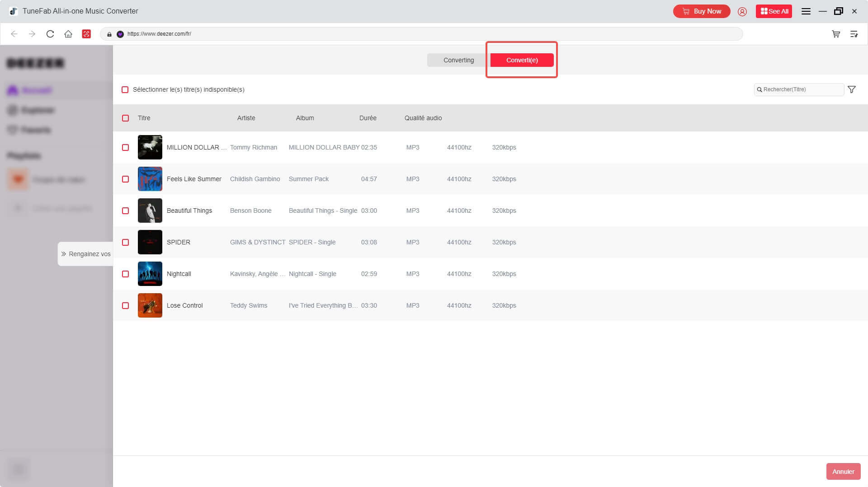Open Feels Like Summer cover thumbnail
The width and height of the screenshot is (868, 487).
(x=150, y=179)
